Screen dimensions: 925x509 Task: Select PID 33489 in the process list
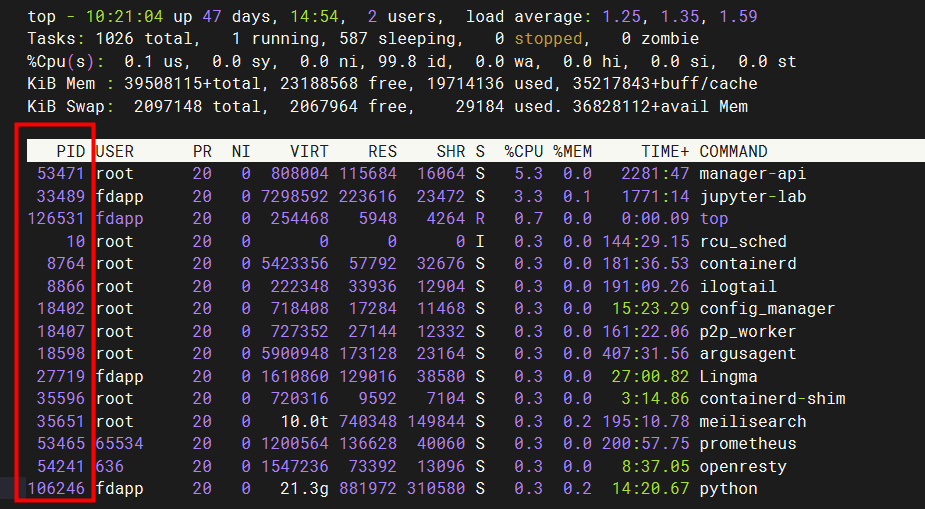[61, 196]
